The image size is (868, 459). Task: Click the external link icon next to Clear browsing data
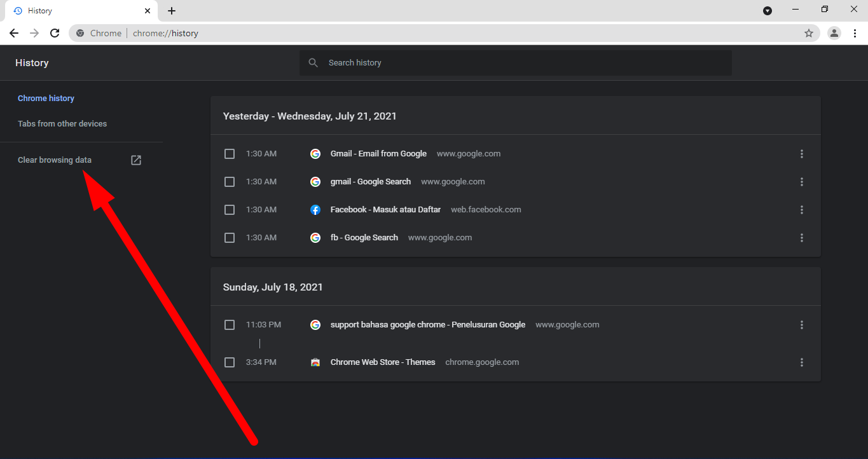point(136,160)
